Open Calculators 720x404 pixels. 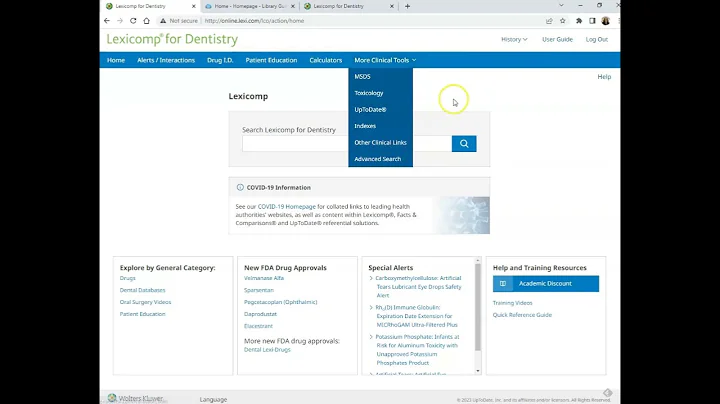point(326,60)
